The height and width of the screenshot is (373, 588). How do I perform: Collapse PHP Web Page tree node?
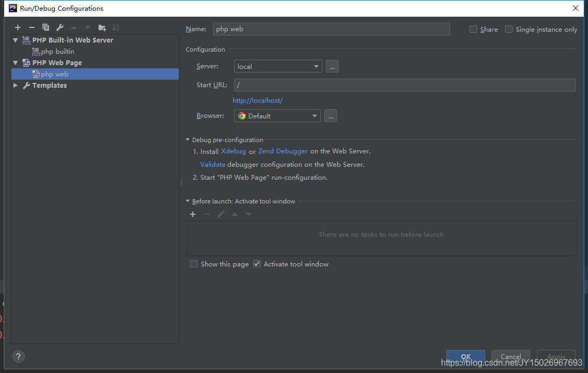[x=16, y=62]
